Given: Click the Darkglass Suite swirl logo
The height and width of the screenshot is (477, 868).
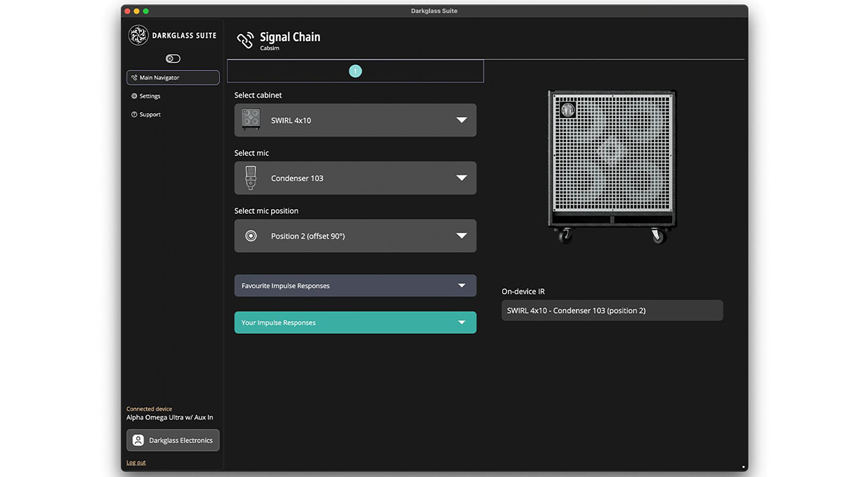Looking at the screenshot, I should pos(138,35).
